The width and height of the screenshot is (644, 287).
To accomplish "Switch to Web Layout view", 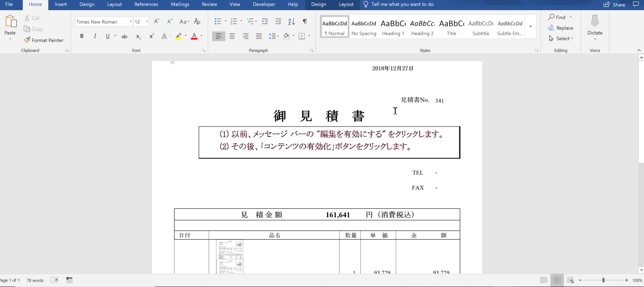I will coord(570,280).
